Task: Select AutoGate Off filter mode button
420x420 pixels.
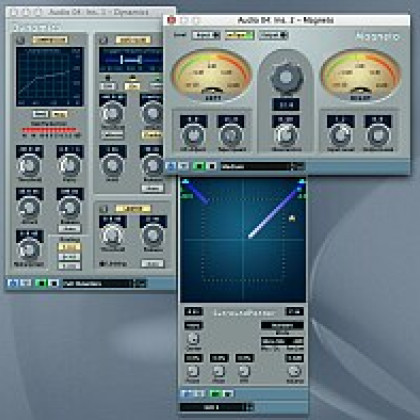Action: point(107,86)
